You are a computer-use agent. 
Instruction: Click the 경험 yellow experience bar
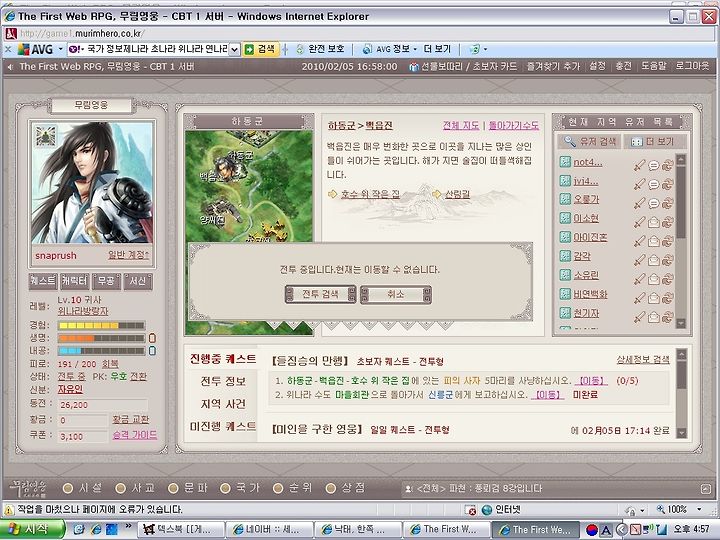pos(101,325)
